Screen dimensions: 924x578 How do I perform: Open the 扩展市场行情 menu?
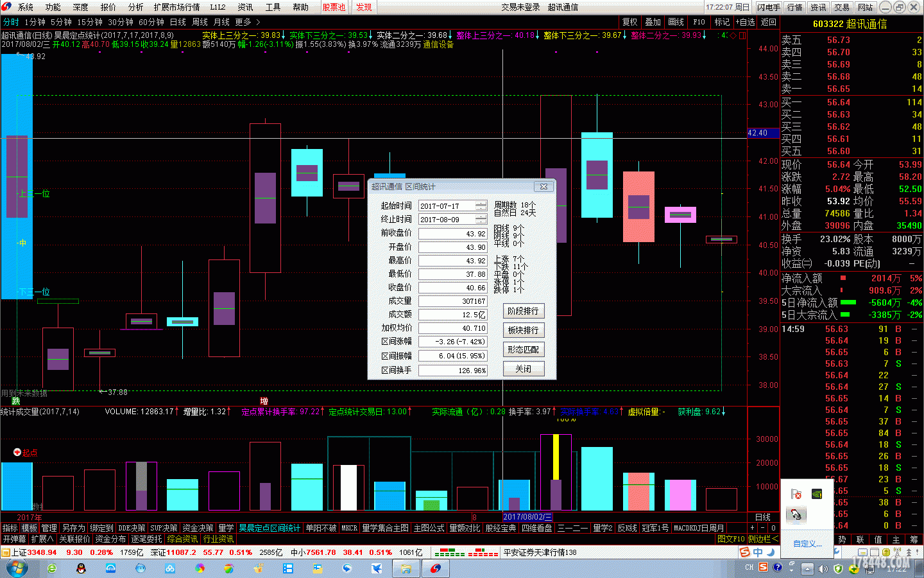[x=176, y=7]
